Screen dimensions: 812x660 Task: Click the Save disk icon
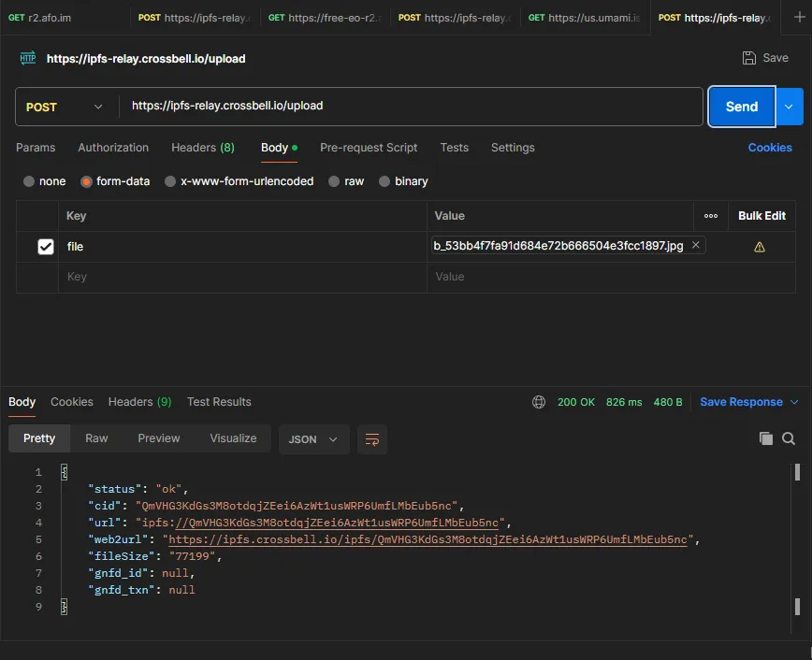749,58
